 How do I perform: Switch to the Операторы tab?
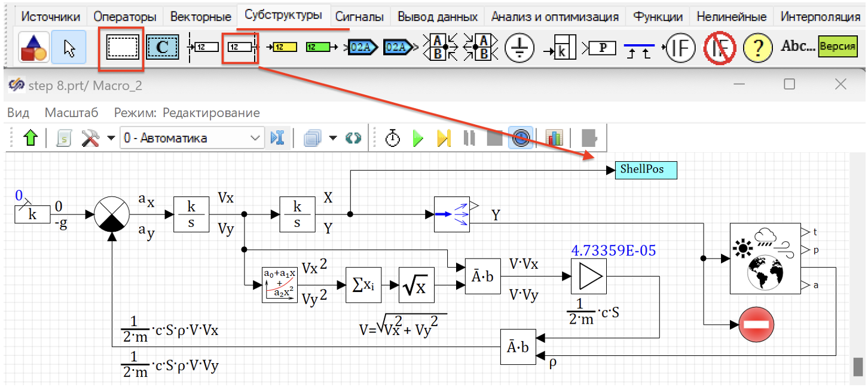126,17
